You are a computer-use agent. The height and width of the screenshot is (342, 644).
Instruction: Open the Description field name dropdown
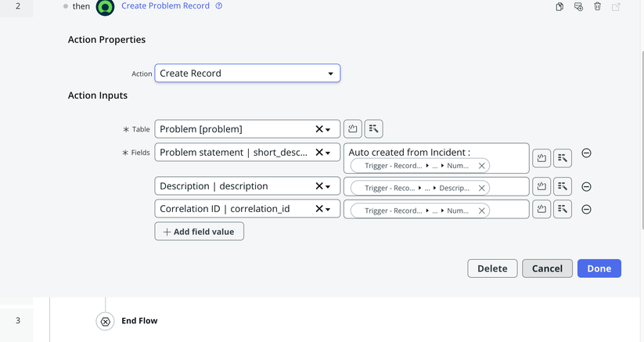[x=328, y=186]
